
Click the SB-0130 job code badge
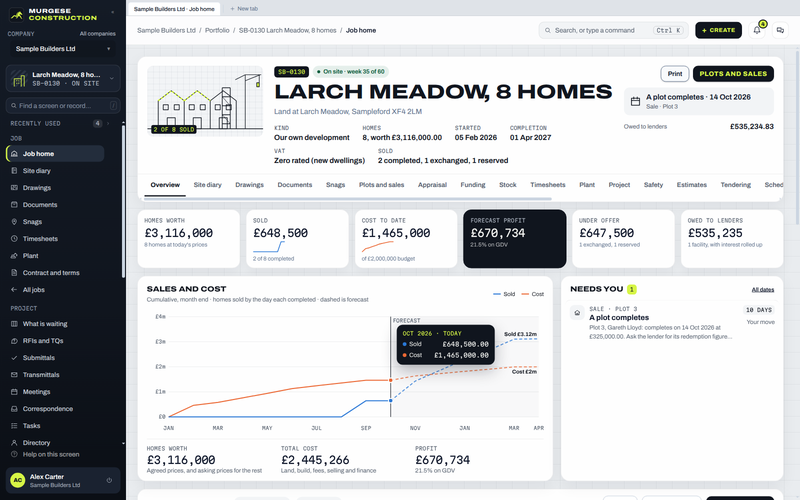291,72
